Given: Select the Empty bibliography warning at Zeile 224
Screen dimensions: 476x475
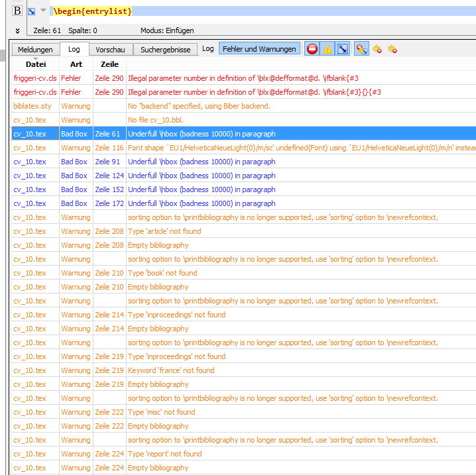Looking at the screenshot, I should pyautogui.click(x=244, y=468).
